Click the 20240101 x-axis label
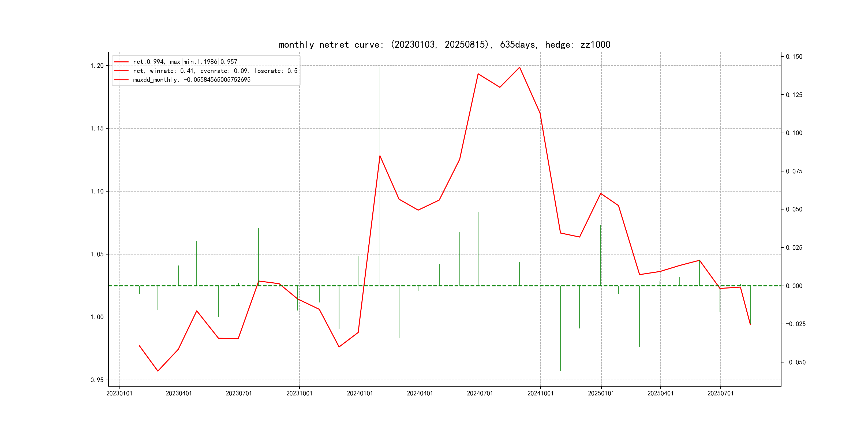Image resolution: width=868 pixels, height=434 pixels. click(x=360, y=394)
